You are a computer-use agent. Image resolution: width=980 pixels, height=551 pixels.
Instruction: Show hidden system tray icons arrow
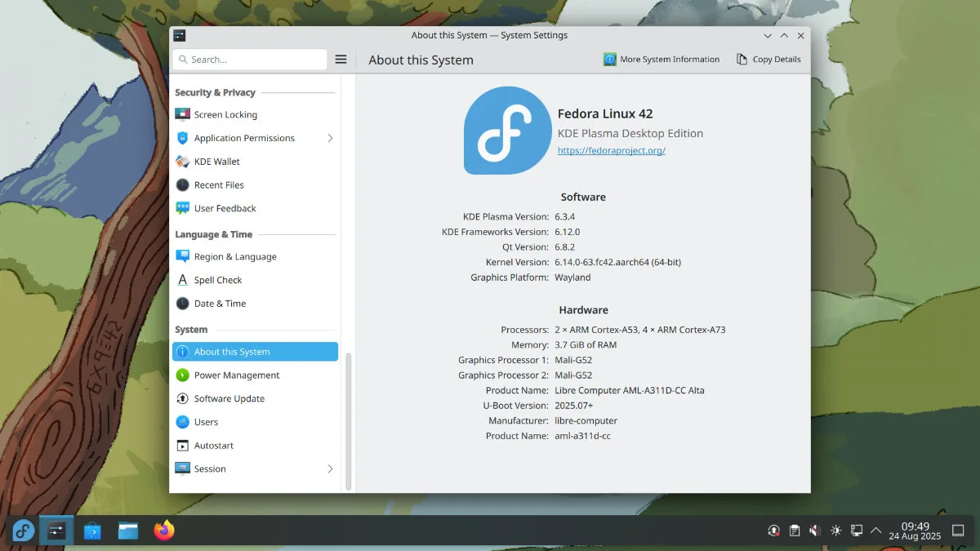tap(876, 531)
